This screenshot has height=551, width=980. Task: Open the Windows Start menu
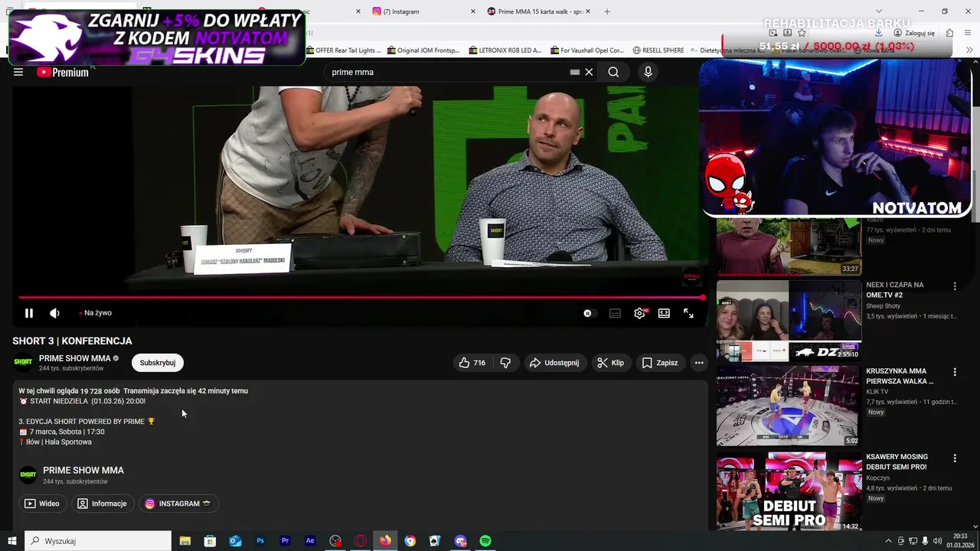click(x=12, y=541)
